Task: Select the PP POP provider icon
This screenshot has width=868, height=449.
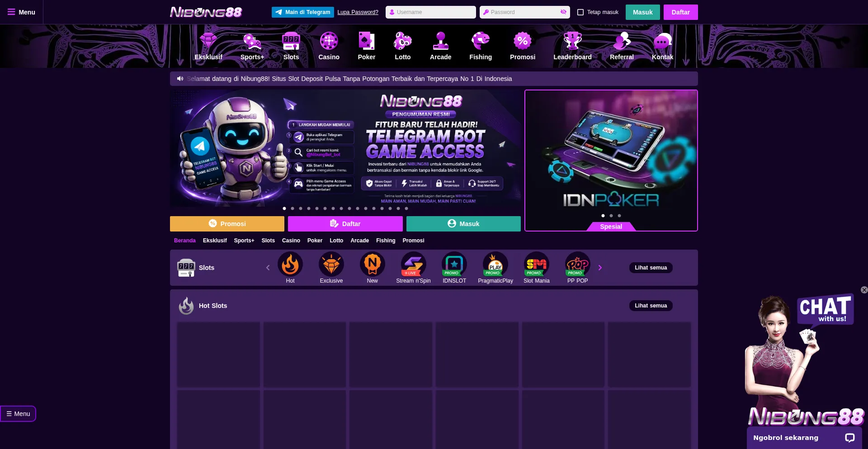Action: (578, 268)
